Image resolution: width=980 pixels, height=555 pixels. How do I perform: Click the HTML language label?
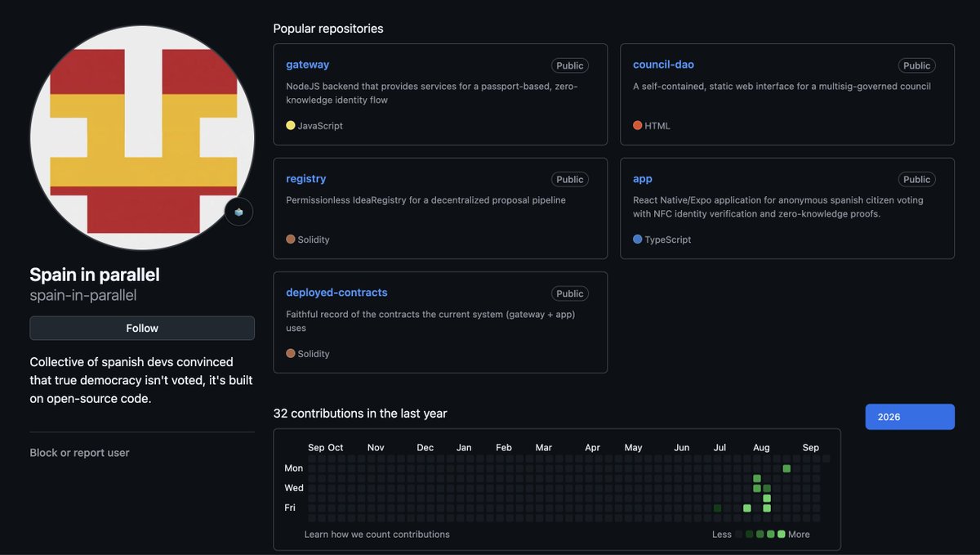(657, 126)
